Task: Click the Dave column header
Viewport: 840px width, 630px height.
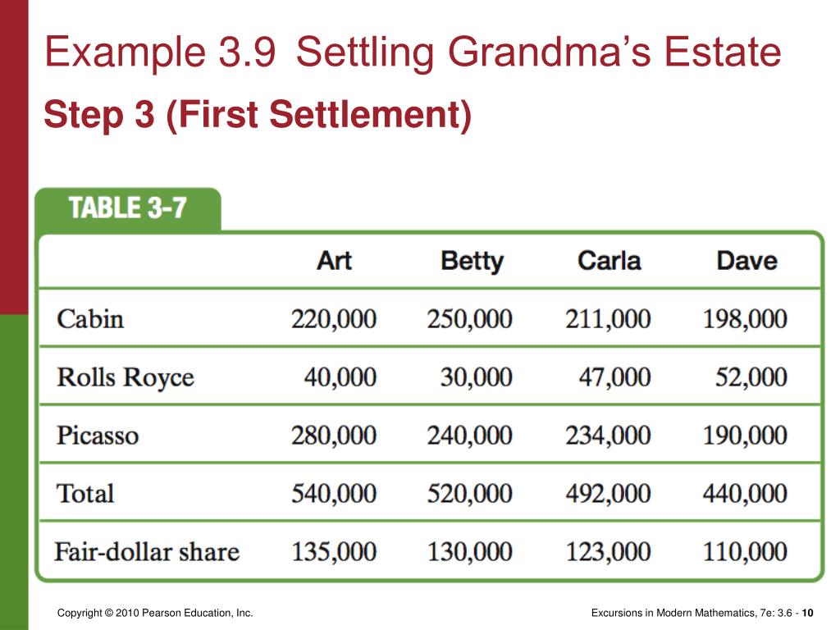Action: (746, 261)
